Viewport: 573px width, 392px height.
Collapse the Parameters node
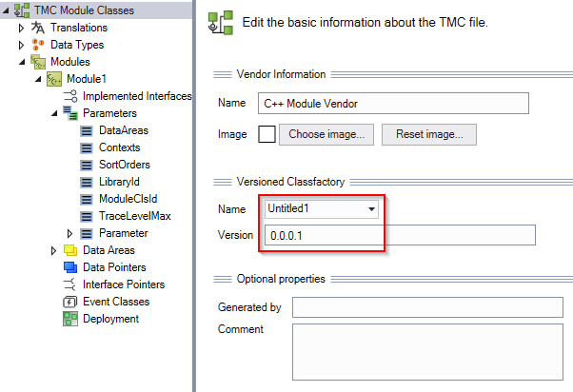pyautogui.click(x=54, y=113)
